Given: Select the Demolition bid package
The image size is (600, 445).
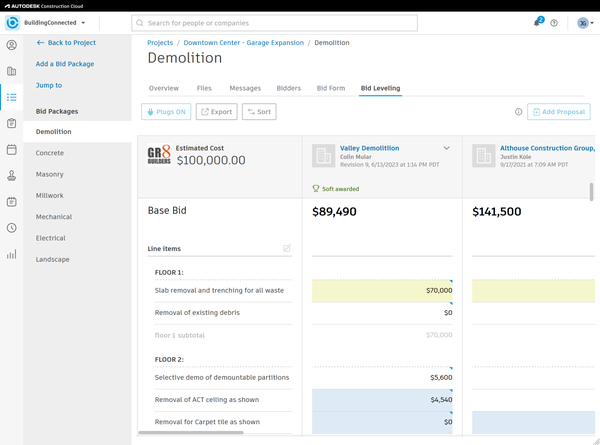Looking at the screenshot, I should pyautogui.click(x=77, y=132).
